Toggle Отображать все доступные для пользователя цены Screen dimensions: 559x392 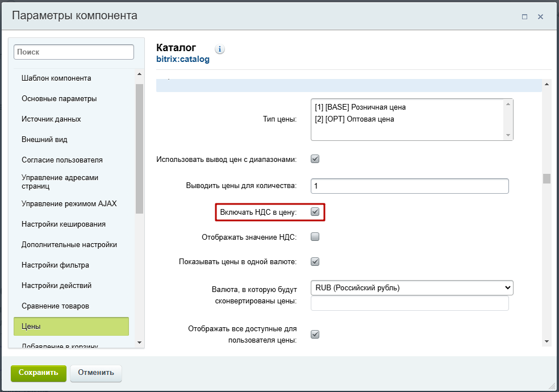click(x=315, y=334)
